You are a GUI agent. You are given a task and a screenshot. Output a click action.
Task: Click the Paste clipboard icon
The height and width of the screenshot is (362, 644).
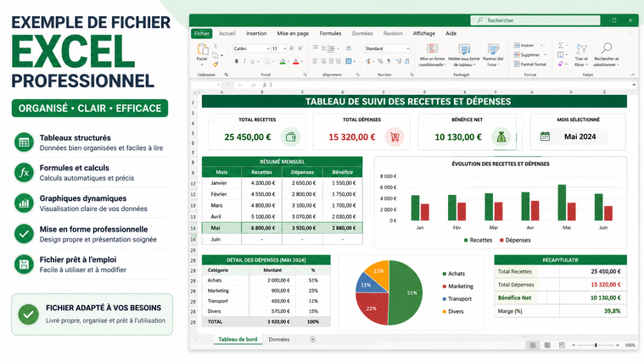point(202,51)
